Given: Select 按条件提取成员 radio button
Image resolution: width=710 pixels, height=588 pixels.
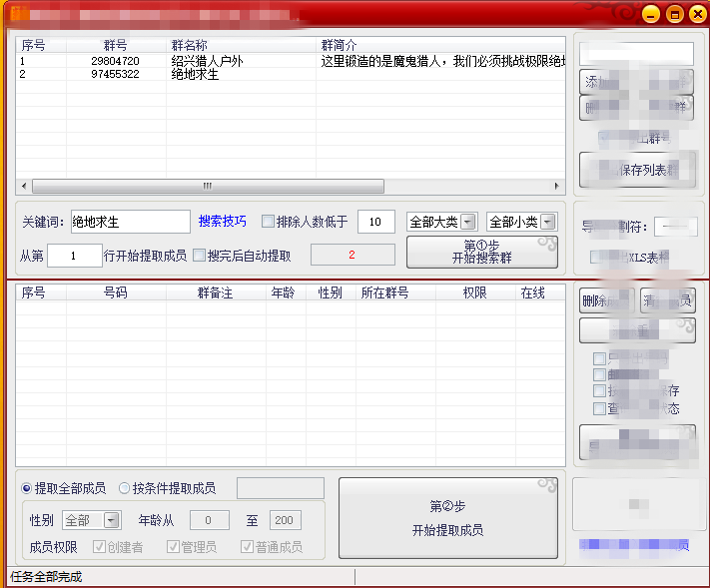Looking at the screenshot, I should (x=124, y=488).
